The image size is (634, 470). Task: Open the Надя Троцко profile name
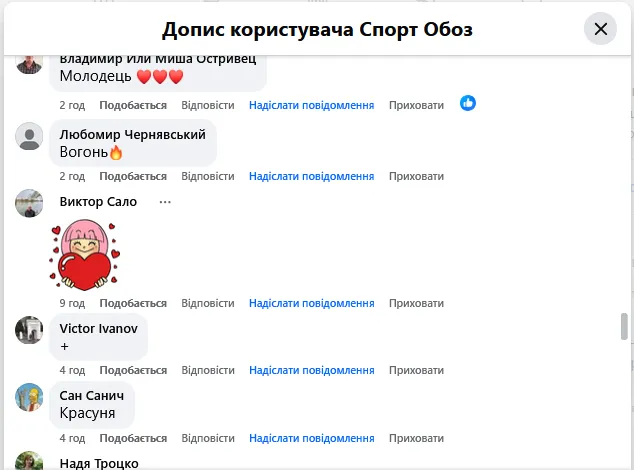click(x=99, y=463)
